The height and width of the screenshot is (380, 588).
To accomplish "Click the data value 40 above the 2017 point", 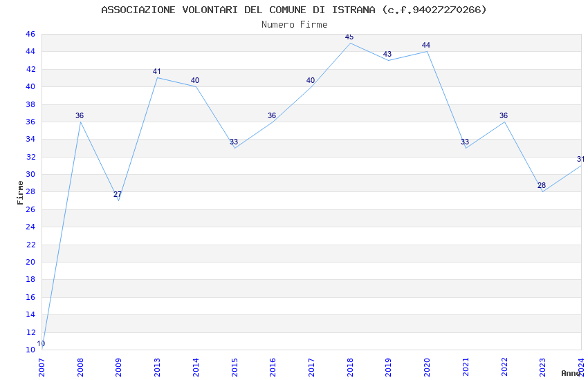I will pyautogui.click(x=311, y=80).
